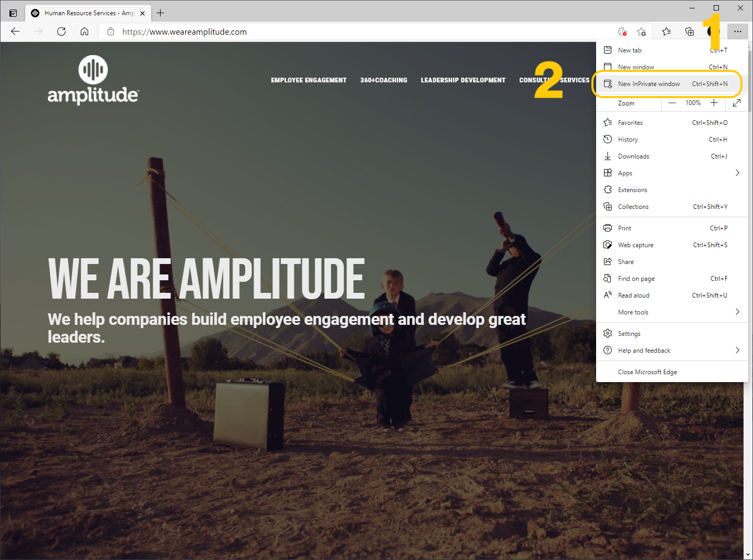Open Downloads from the menu

point(672,156)
